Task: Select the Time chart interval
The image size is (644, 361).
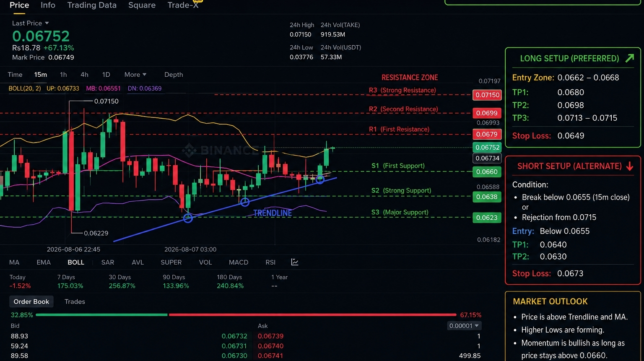Action: click(15, 75)
